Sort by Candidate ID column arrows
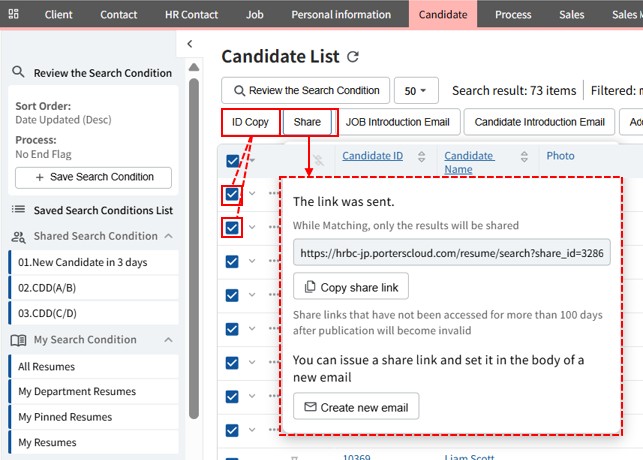 pyautogui.click(x=421, y=156)
